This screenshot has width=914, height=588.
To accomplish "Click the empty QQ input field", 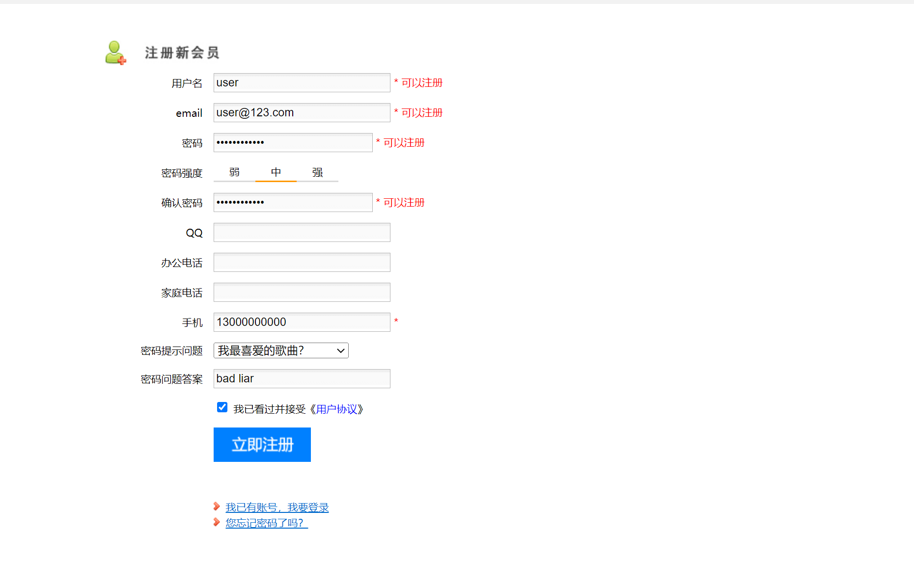I will [x=302, y=233].
